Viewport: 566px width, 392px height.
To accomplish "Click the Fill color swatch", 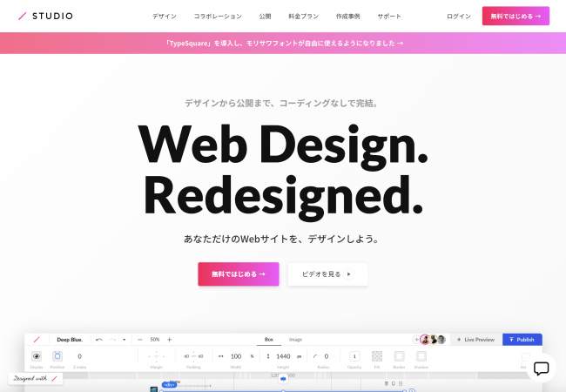I will pyautogui.click(x=377, y=356).
